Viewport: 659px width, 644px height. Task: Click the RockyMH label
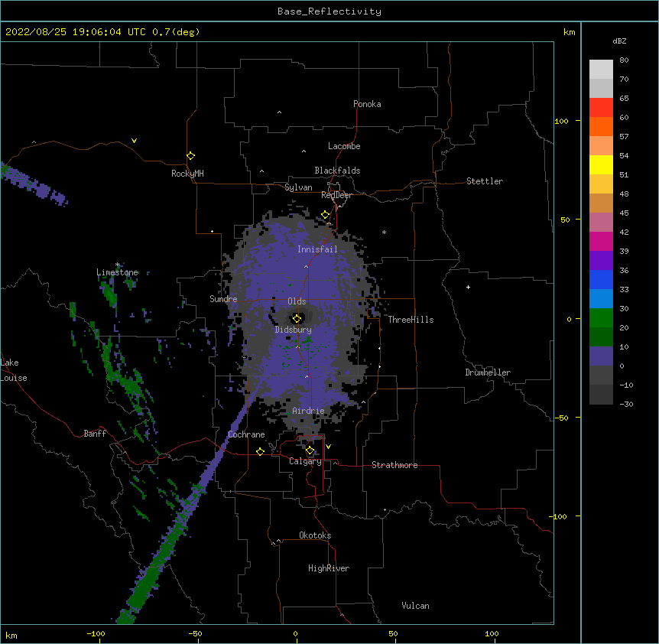click(x=187, y=174)
